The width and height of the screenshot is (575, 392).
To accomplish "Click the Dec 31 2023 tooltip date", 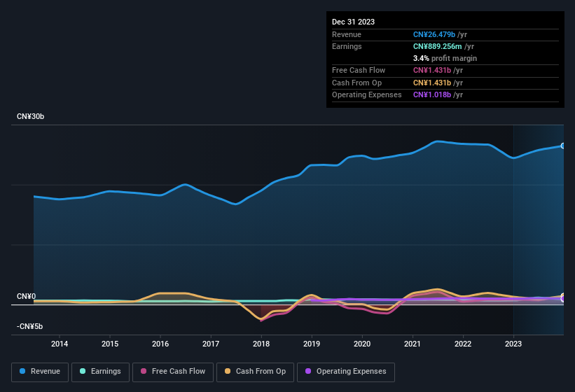I will [353, 22].
